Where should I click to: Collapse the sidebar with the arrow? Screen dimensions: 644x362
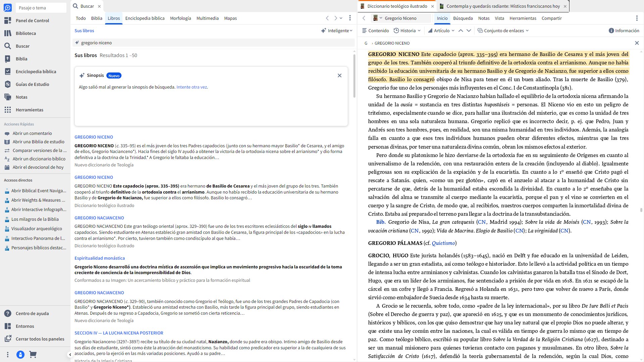point(70,355)
